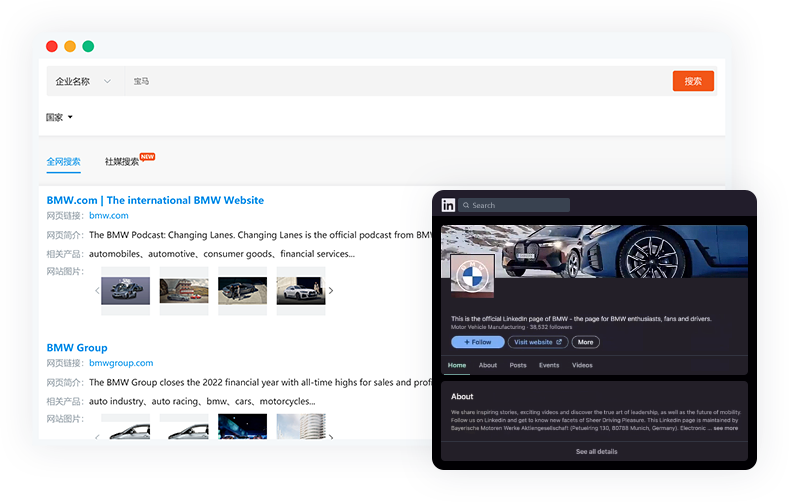Viewport: 789px width, 502px height.
Task: Select the LinkedIn Home tab
Action: [x=457, y=365]
